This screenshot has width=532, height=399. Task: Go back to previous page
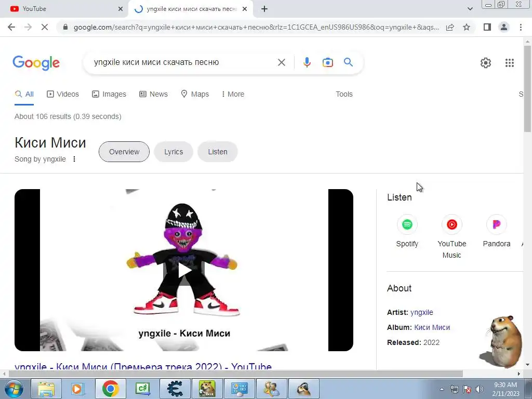click(11, 27)
